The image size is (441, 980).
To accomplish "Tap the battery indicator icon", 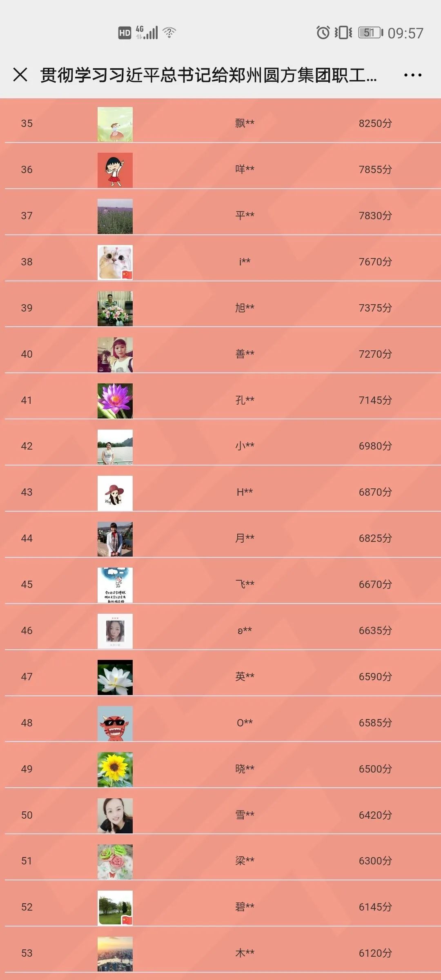I will (x=371, y=33).
